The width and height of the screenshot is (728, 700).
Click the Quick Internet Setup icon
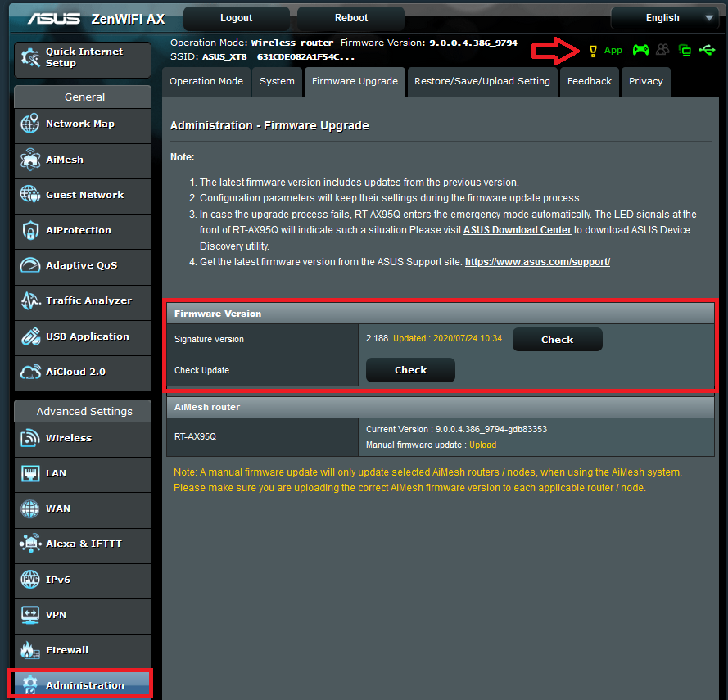point(30,57)
